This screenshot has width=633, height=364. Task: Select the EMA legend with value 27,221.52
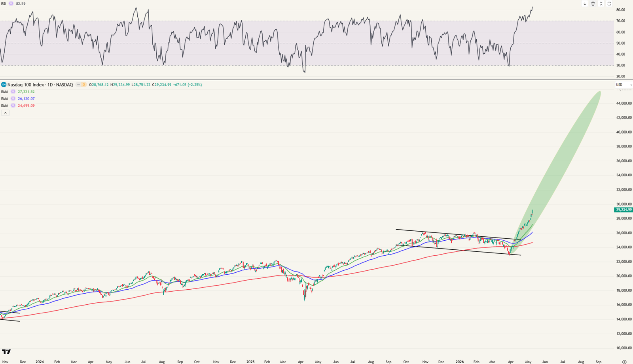[18, 92]
